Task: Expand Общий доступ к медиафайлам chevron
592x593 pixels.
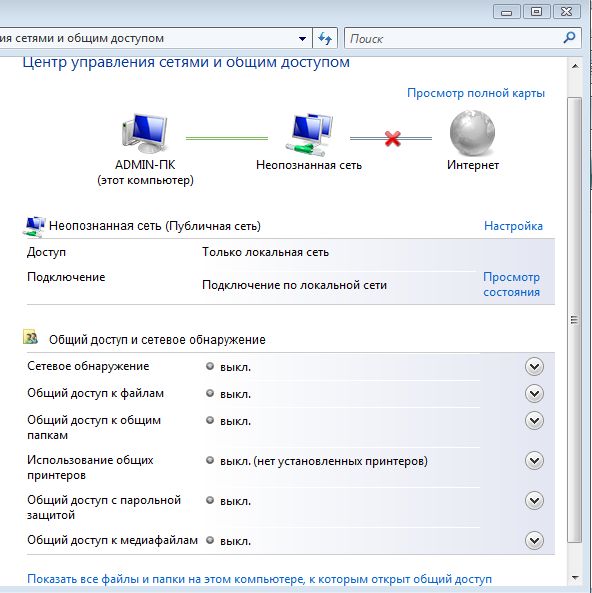Action: tap(534, 540)
